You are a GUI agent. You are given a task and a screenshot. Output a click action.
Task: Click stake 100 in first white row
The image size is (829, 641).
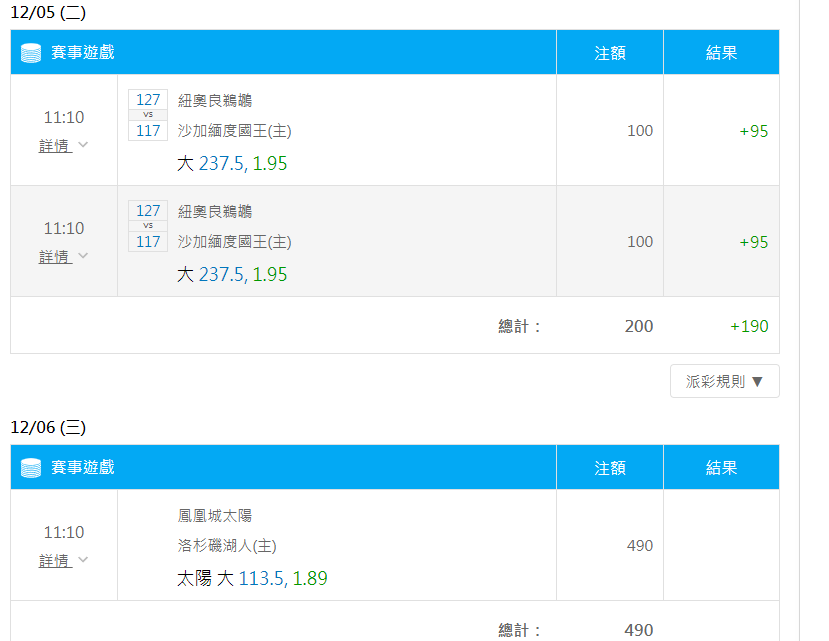[640, 131]
